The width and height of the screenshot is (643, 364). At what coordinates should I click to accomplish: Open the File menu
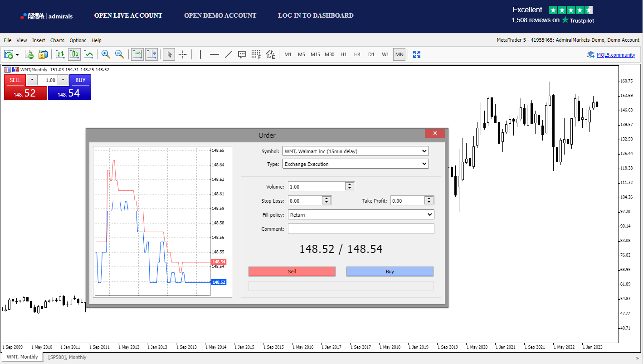[8, 40]
